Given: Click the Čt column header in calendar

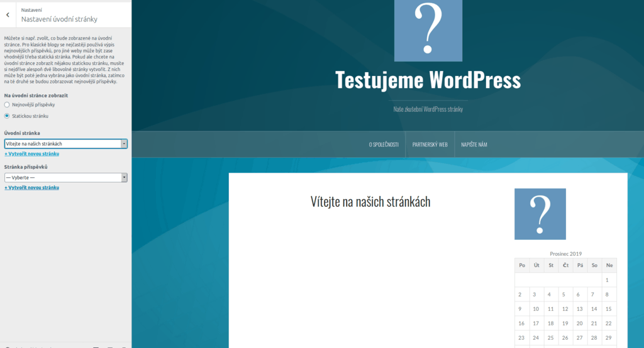Looking at the screenshot, I should tap(565, 265).
